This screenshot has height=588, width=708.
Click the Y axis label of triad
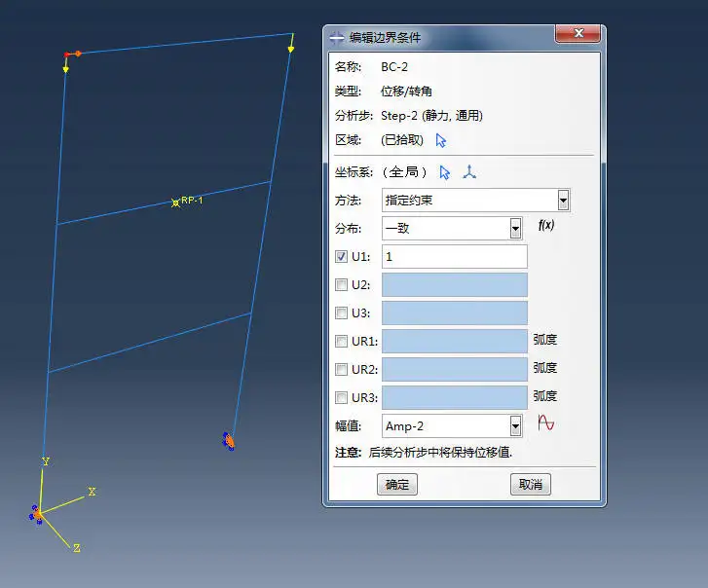click(46, 461)
